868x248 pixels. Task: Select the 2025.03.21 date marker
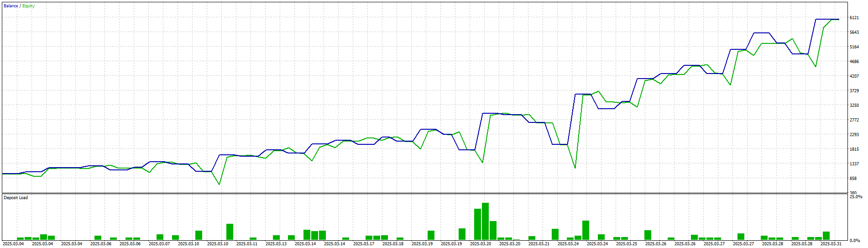click(x=539, y=244)
